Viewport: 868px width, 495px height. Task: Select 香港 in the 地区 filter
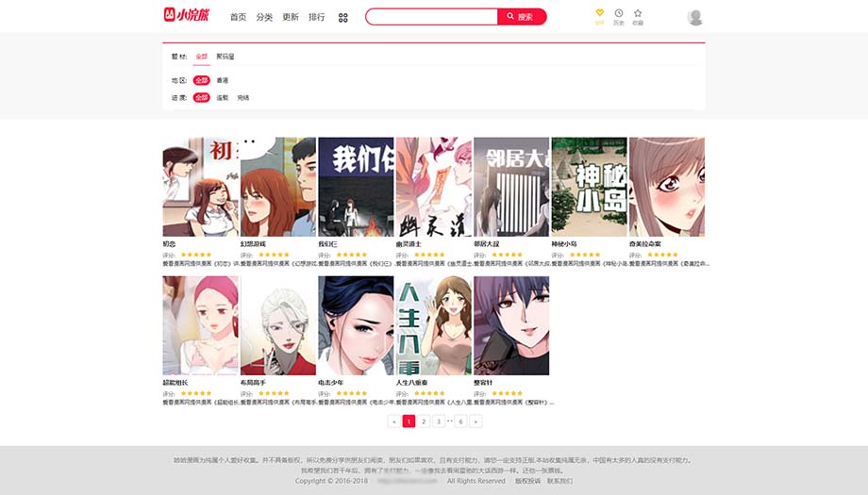[x=222, y=80]
